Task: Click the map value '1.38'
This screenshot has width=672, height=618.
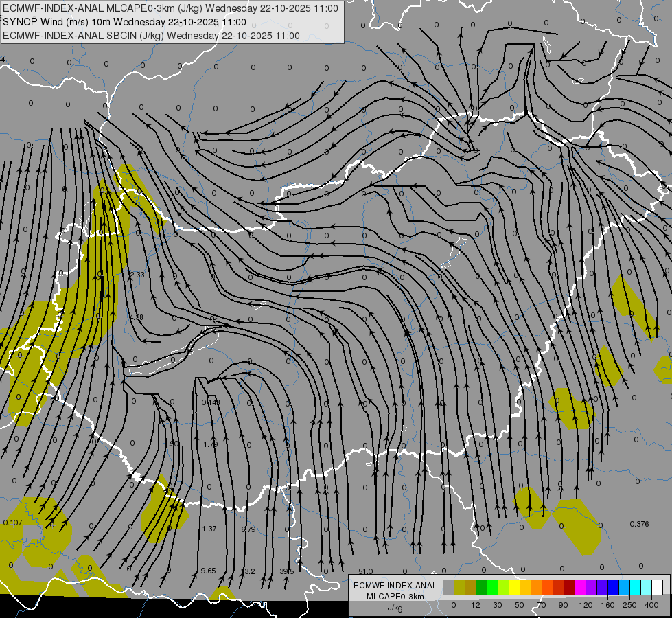Action: [x=136, y=318]
